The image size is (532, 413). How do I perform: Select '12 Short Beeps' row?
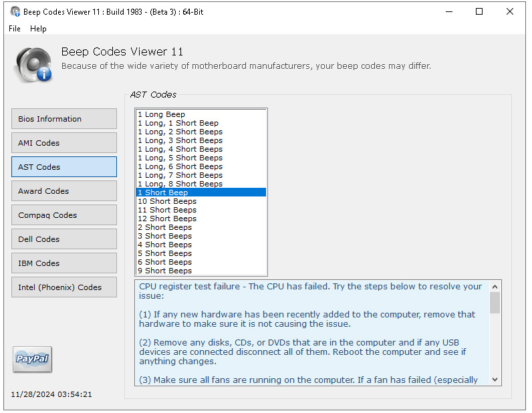pyautogui.click(x=201, y=219)
